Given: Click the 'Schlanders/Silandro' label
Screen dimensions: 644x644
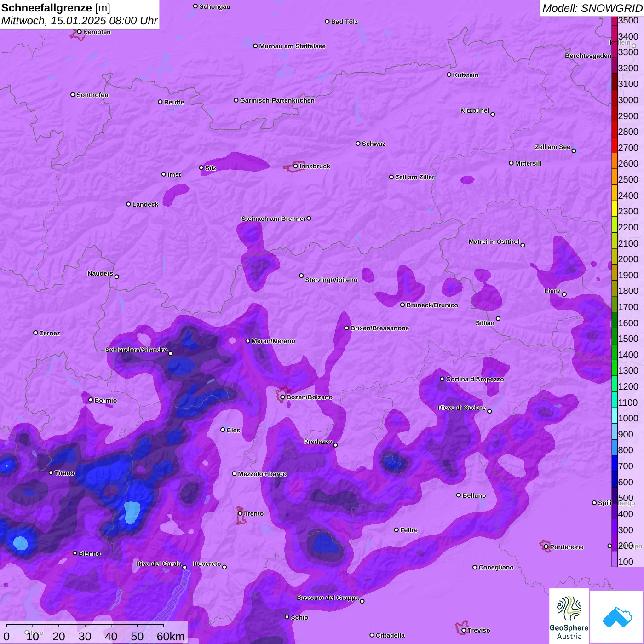Looking at the screenshot, I should point(136,350).
